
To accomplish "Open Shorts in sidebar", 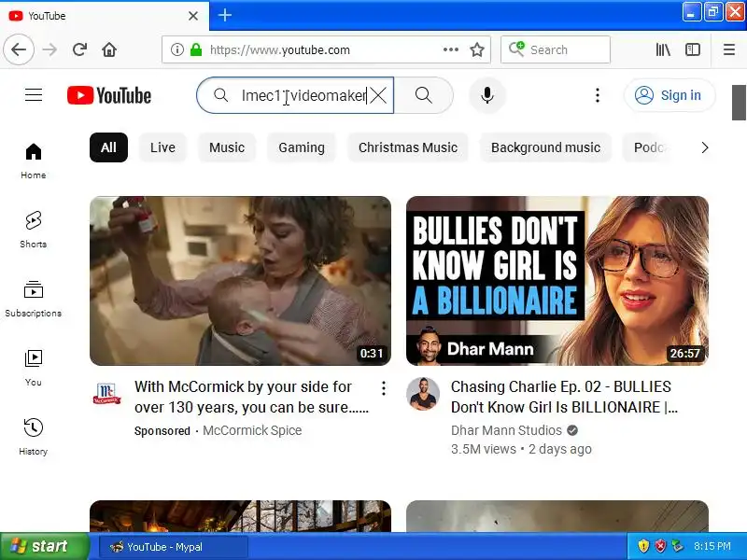I will point(34,230).
